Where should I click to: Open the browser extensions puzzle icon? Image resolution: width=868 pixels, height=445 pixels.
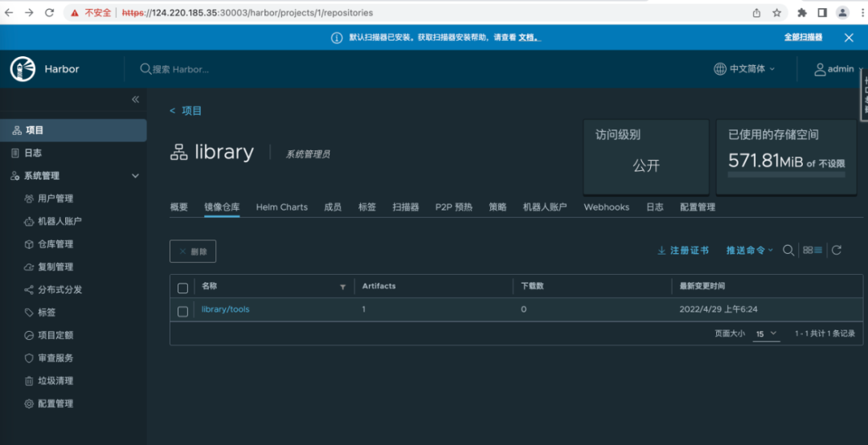(802, 13)
